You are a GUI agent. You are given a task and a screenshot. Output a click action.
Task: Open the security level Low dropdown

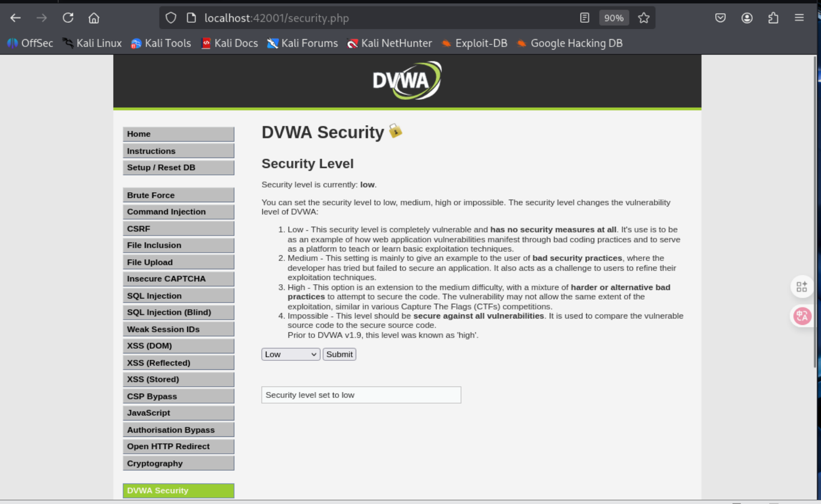pos(291,354)
